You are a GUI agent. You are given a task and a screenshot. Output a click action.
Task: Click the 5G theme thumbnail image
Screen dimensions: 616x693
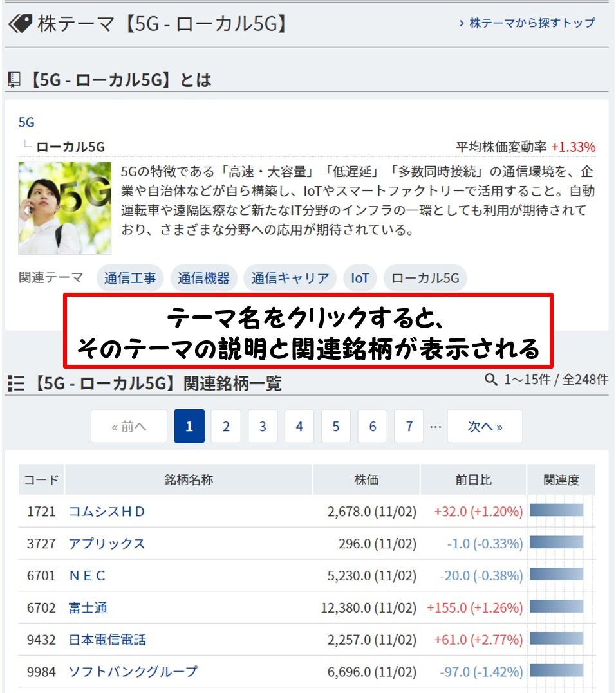point(64,208)
